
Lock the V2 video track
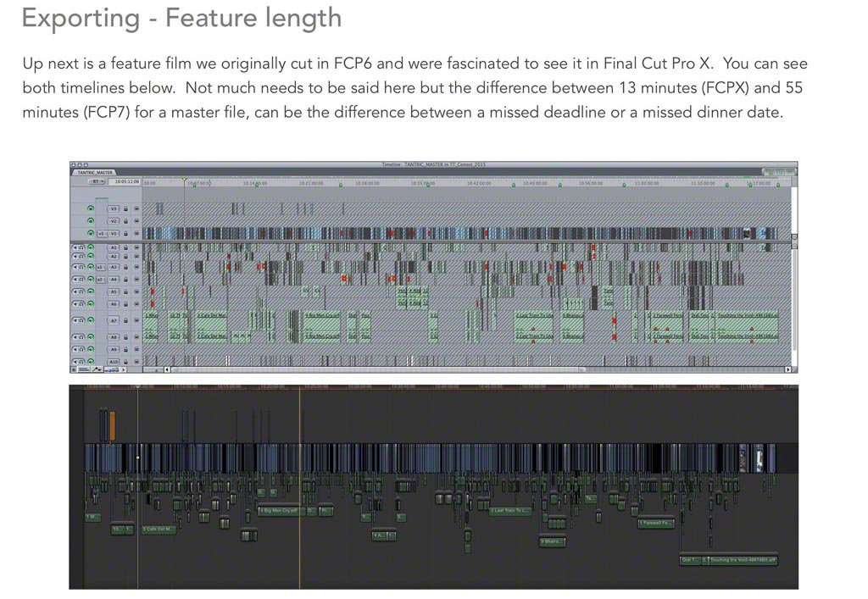(x=125, y=220)
